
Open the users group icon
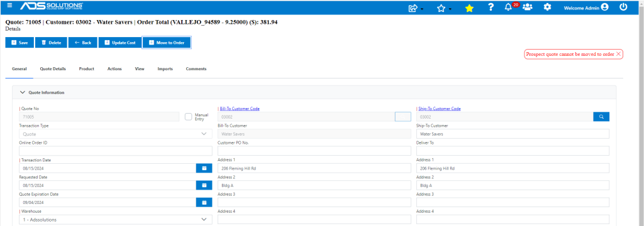(x=528, y=8)
